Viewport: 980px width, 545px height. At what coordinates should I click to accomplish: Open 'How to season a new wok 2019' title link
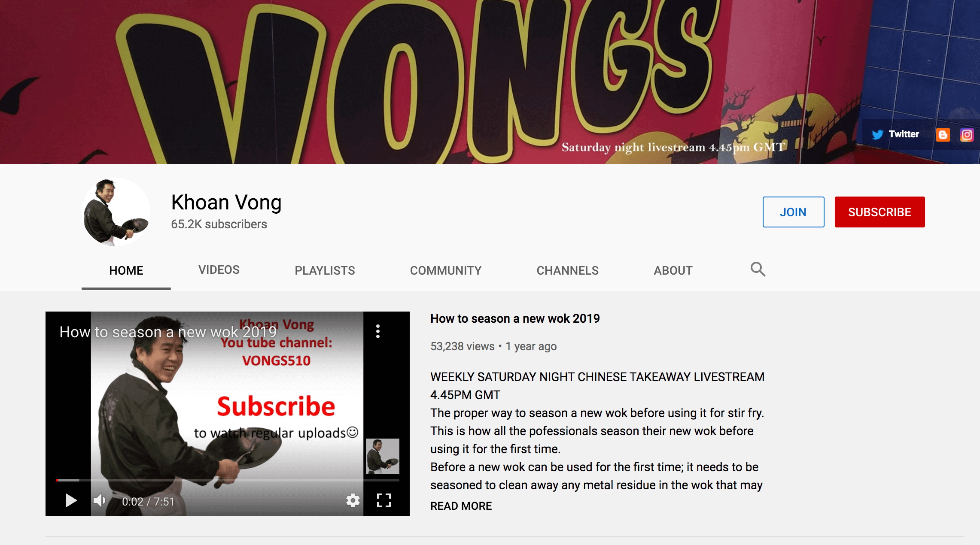coord(515,318)
